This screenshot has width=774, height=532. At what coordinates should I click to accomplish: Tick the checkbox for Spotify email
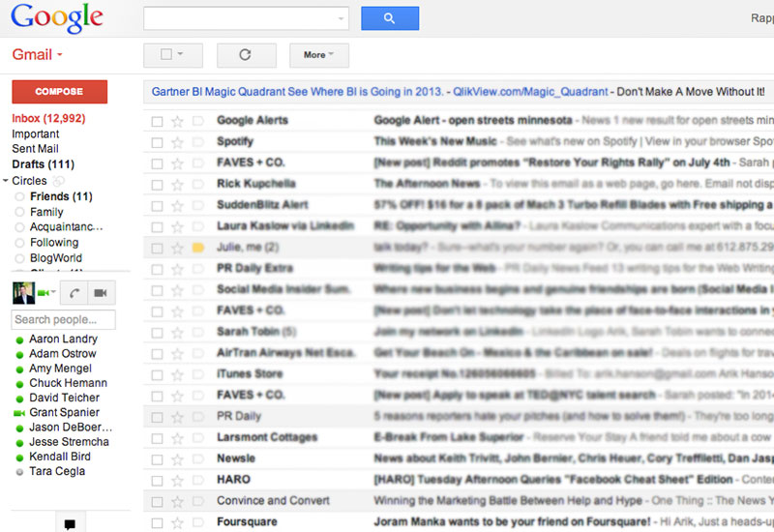tap(157, 142)
